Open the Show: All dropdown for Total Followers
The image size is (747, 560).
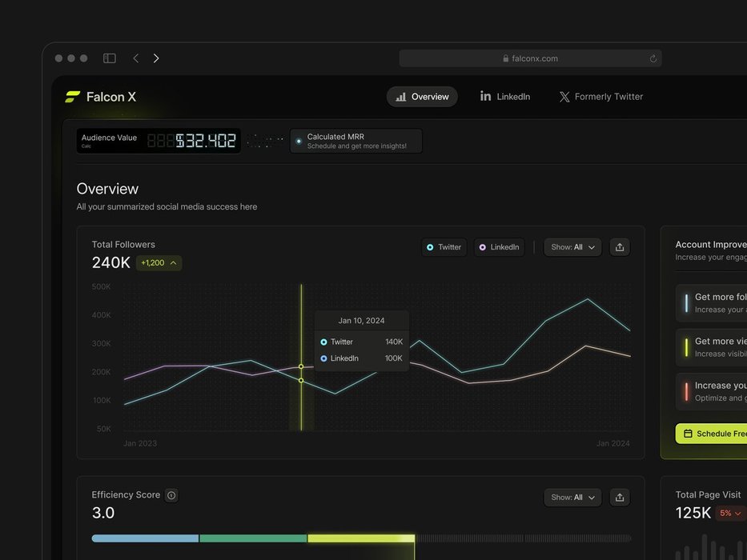click(x=572, y=247)
